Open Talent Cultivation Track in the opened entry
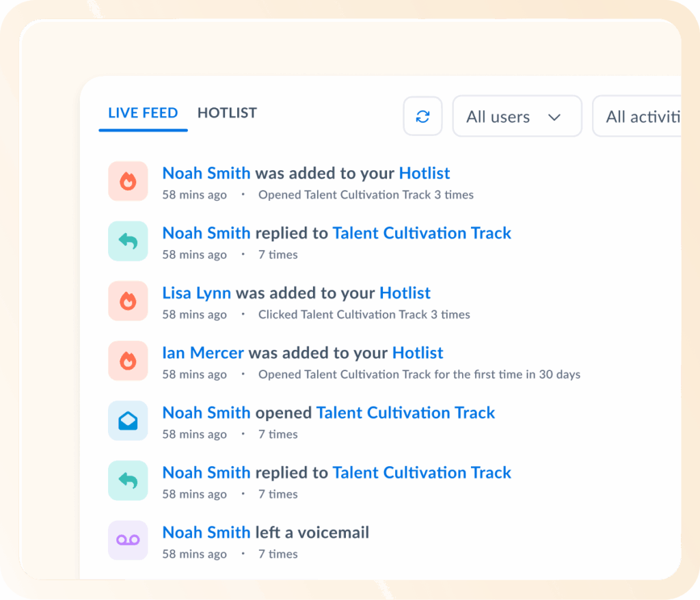The width and height of the screenshot is (700, 600). pos(405,413)
